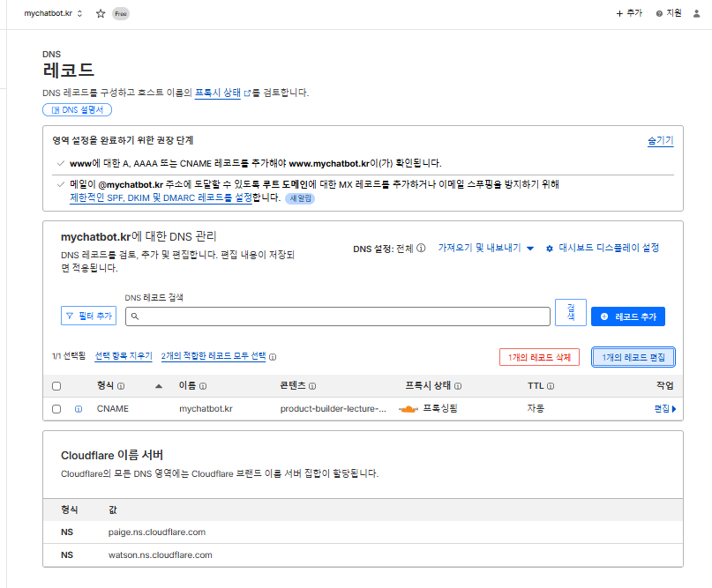Viewport: 712px width, 588px height.
Task: Show info for the 이름 column
Action: [x=203, y=386]
